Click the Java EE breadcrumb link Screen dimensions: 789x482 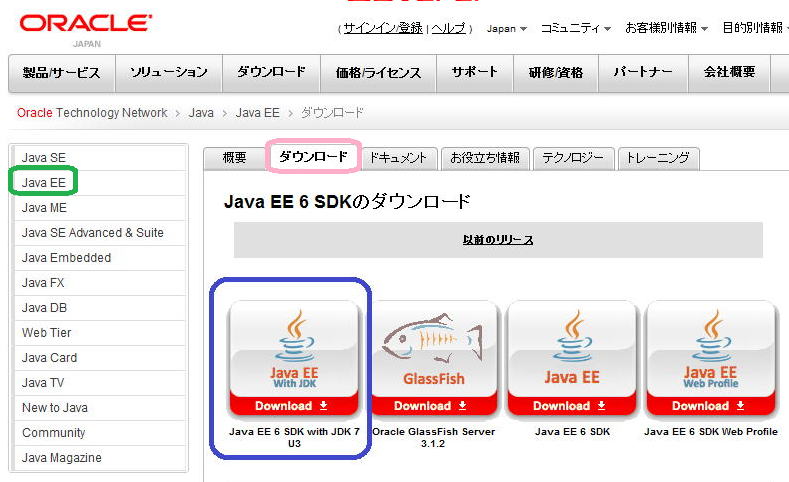pyautogui.click(x=258, y=113)
